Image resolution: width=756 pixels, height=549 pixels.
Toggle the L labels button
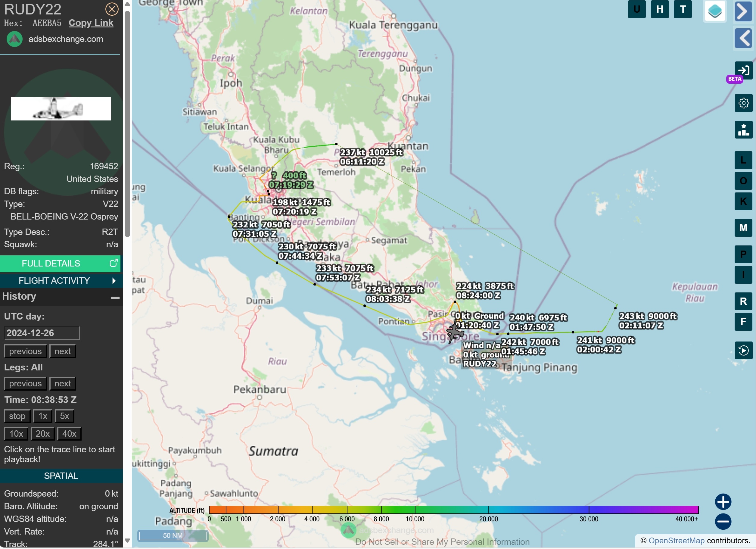[743, 160]
